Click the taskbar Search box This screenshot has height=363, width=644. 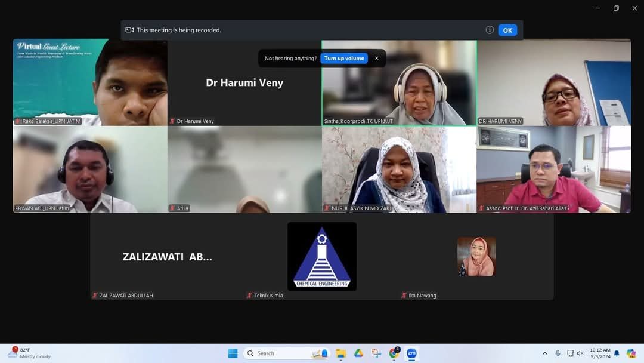pyautogui.click(x=286, y=353)
